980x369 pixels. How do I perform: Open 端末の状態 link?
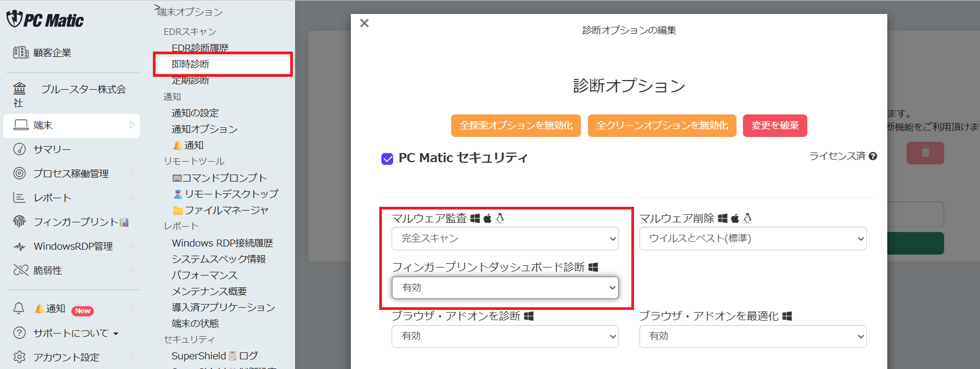(195, 323)
